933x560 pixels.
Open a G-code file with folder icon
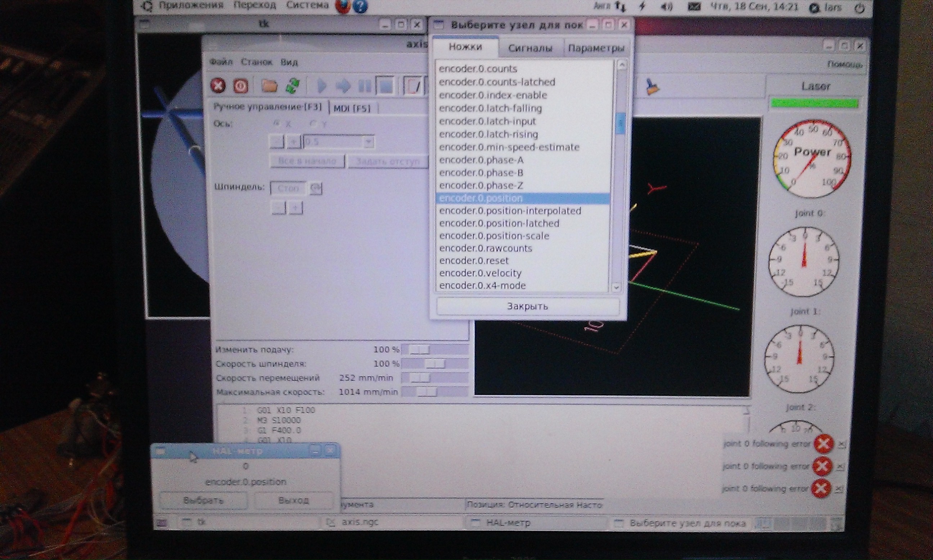[x=270, y=86]
